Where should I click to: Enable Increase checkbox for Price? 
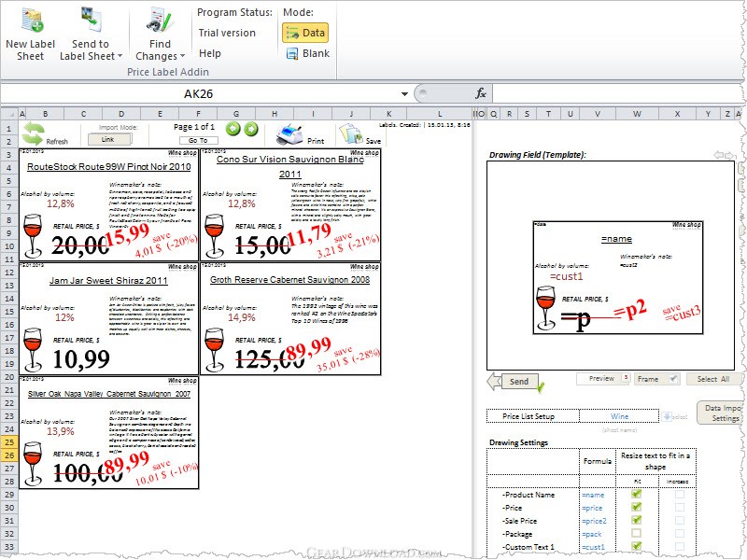click(680, 507)
